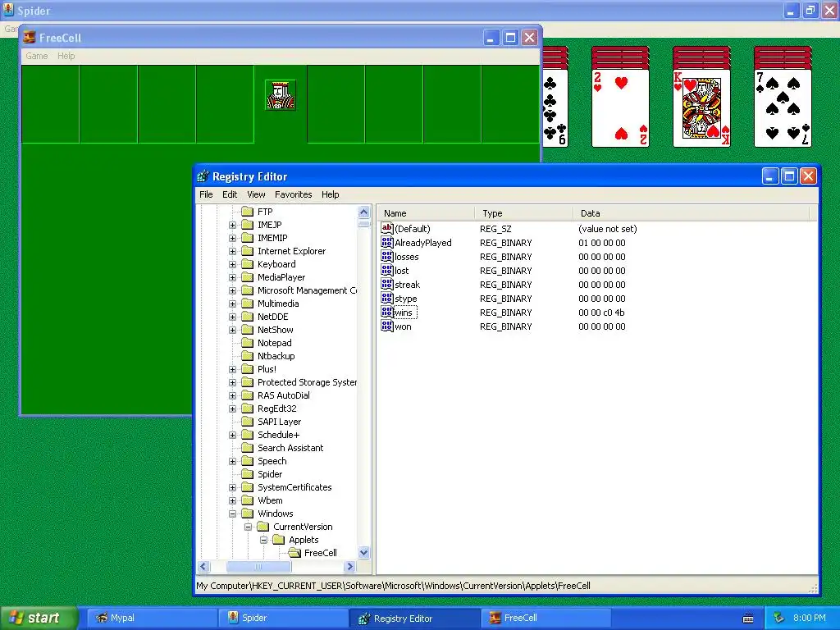Viewport: 840px width, 630px height.
Task: Click the tree horizontal scrollbar thumb
Action: [x=258, y=566]
